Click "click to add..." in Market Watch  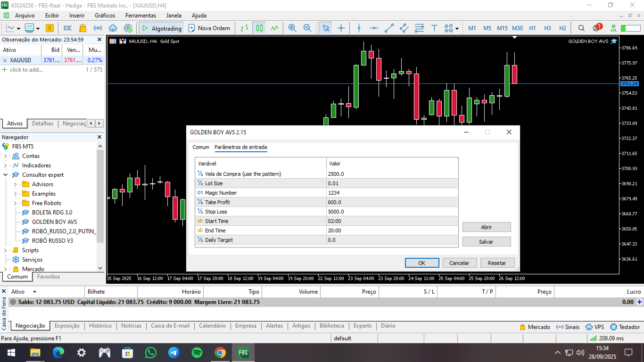pyautogui.click(x=26, y=70)
